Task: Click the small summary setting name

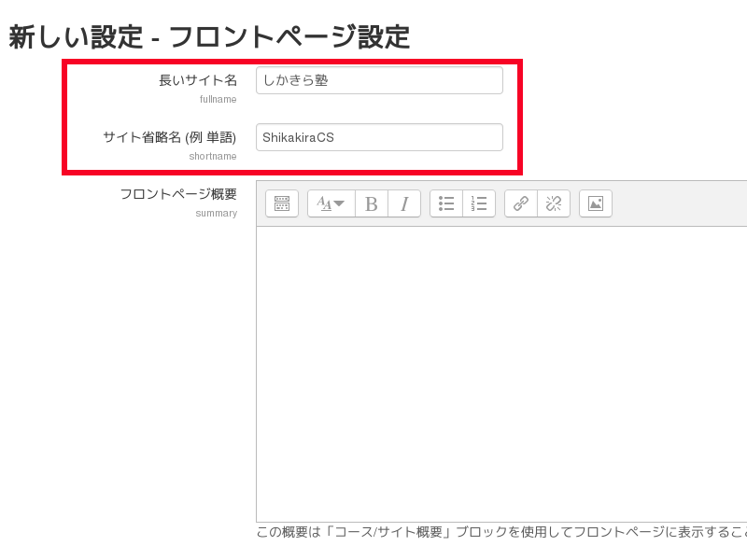Action: pos(217,213)
